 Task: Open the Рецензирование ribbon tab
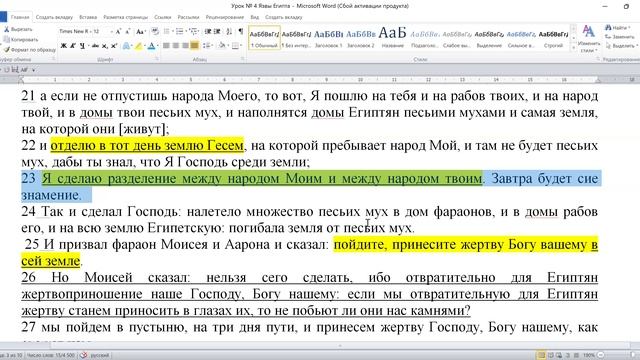pyautogui.click(x=224, y=17)
